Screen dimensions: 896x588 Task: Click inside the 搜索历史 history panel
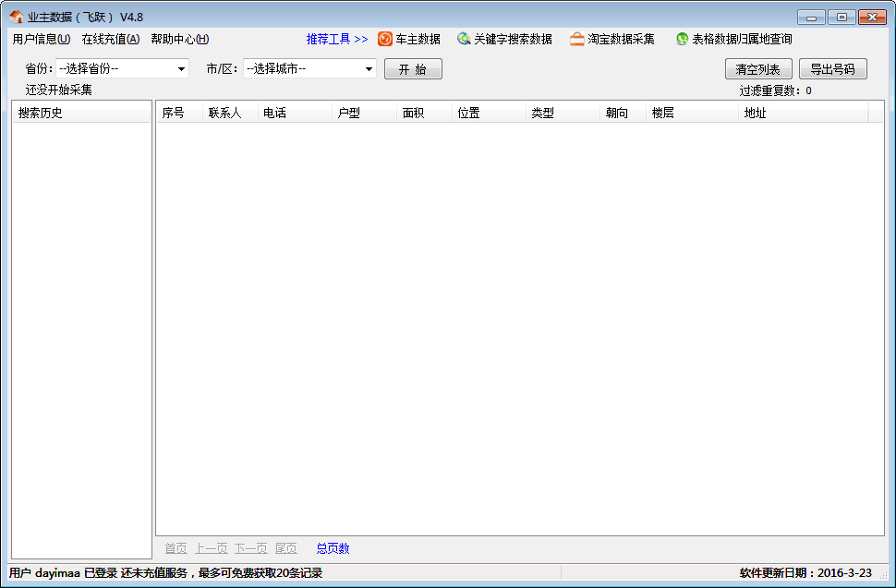[x=81, y=323]
